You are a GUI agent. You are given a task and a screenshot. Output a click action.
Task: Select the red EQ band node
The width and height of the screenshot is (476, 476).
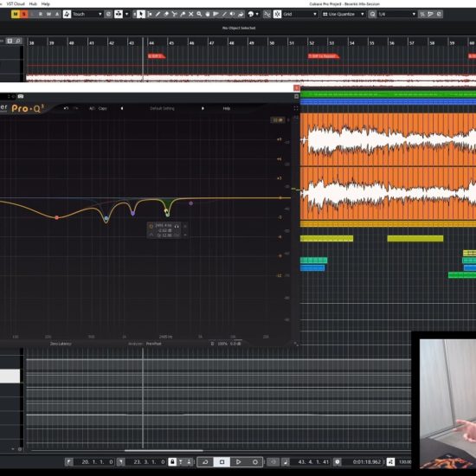click(57, 217)
